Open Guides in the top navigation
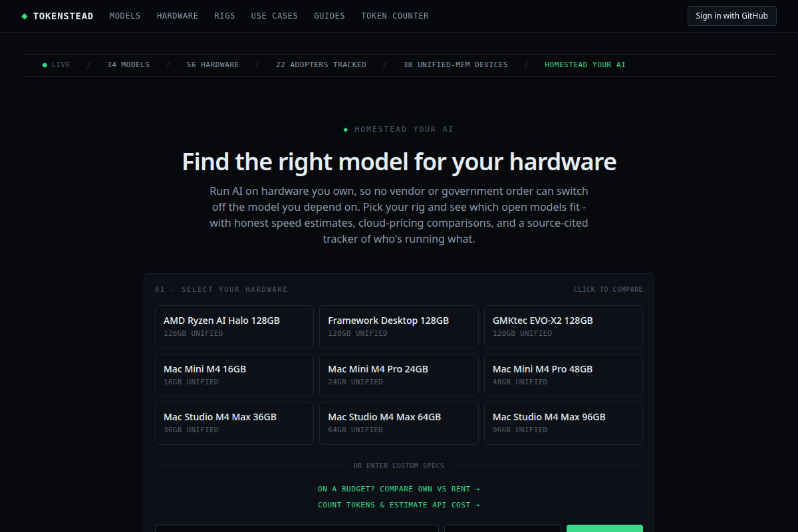 [x=329, y=16]
